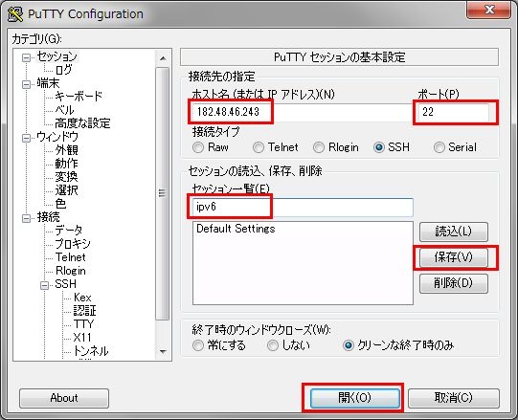Click the port field showing 22
The image size is (518, 420).
[x=454, y=112]
